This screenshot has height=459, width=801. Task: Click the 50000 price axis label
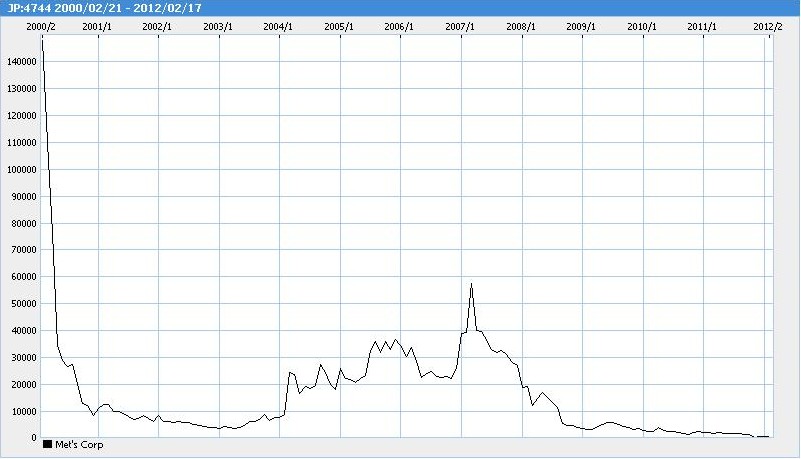[24, 304]
